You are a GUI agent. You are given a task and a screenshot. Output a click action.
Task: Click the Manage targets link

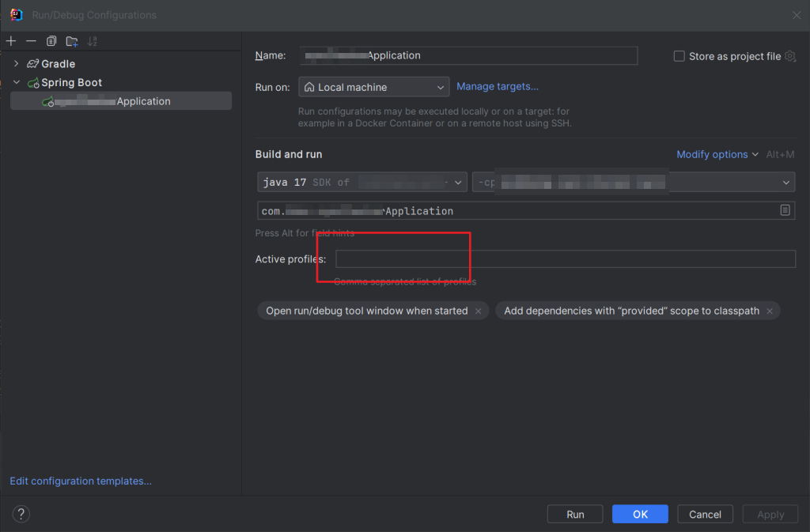tap(497, 87)
